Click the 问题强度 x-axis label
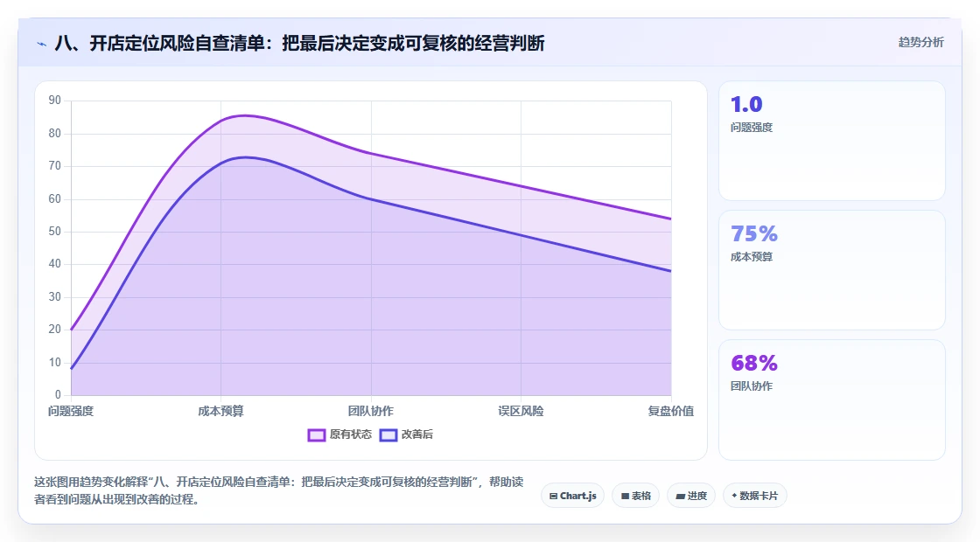 point(71,411)
